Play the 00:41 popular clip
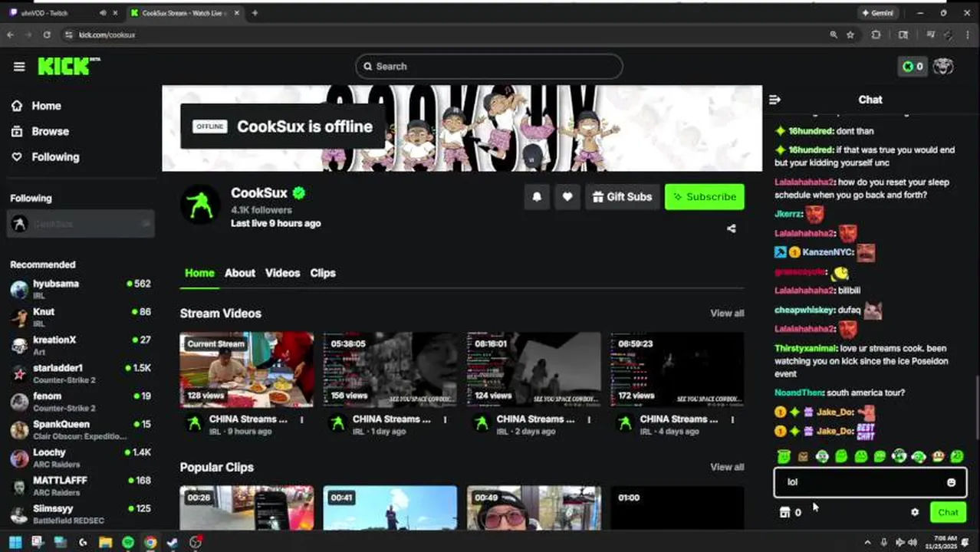The height and width of the screenshot is (552, 980). [390, 508]
